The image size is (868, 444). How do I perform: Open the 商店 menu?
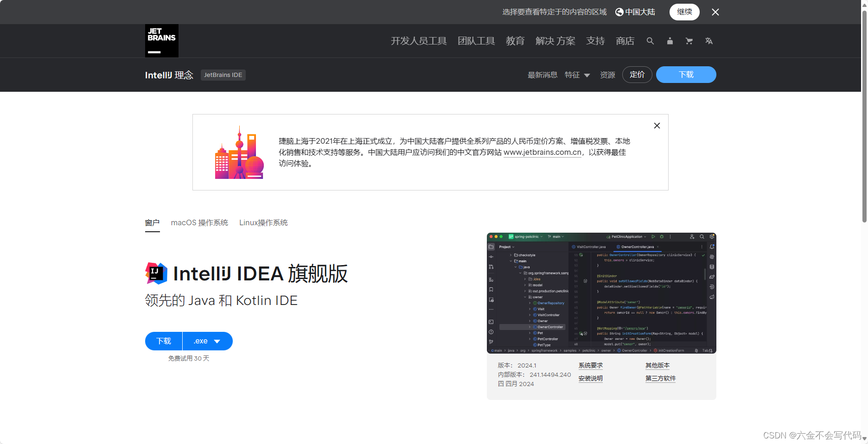pyautogui.click(x=625, y=41)
